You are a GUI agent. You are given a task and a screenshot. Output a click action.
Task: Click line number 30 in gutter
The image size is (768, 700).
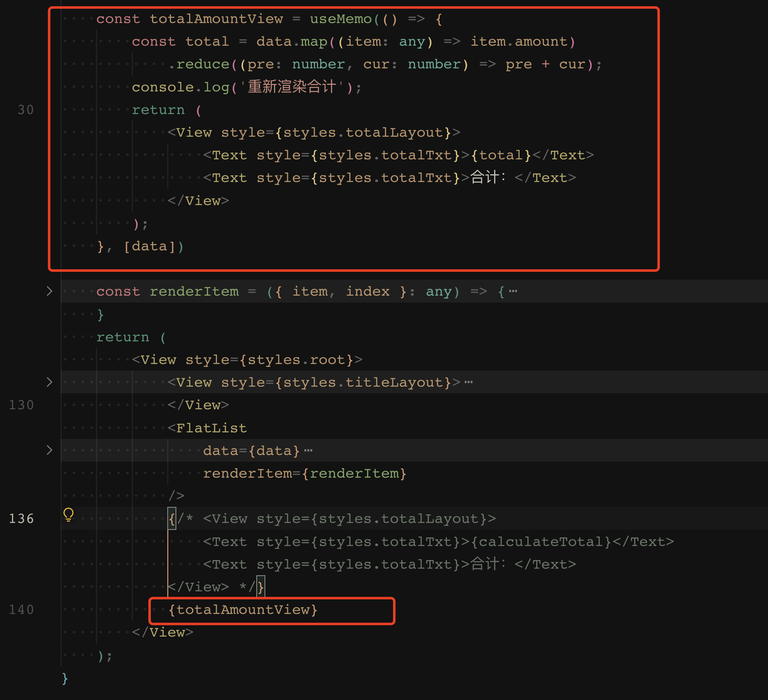(x=26, y=110)
